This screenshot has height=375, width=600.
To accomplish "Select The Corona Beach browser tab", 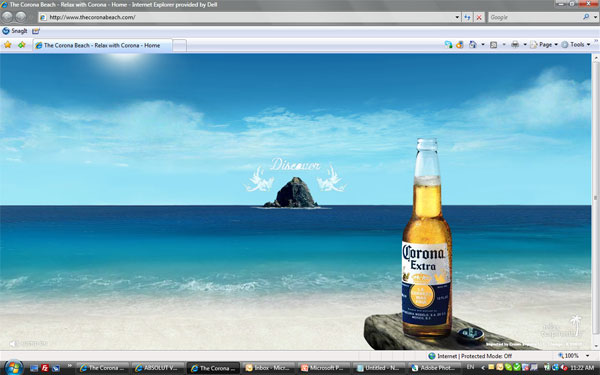I will [102, 45].
